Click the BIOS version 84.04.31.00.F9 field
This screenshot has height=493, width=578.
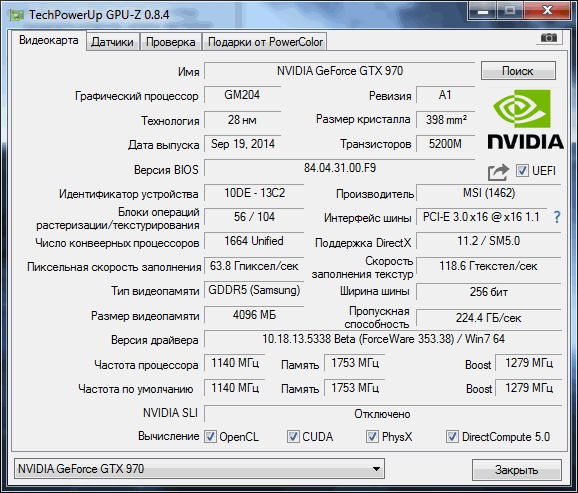(x=340, y=168)
